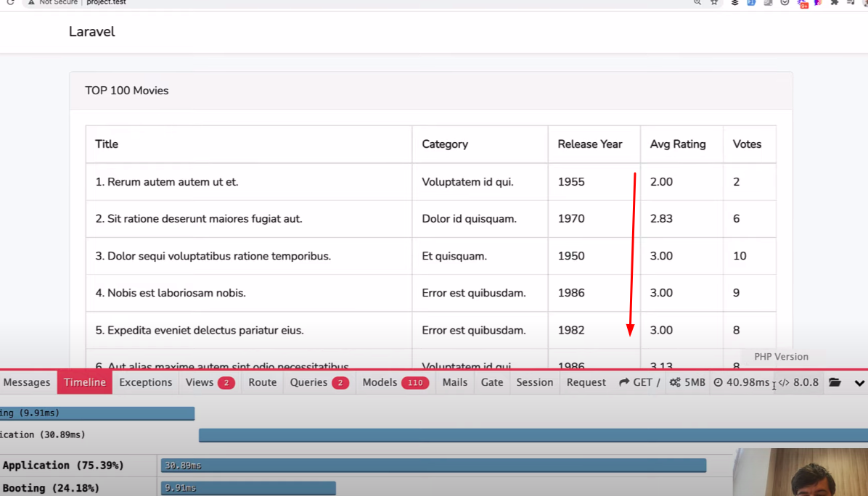Open the Models panel showing 110 models
Image resolution: width=868 pixels, height=496 pixels.
[395, 382]
